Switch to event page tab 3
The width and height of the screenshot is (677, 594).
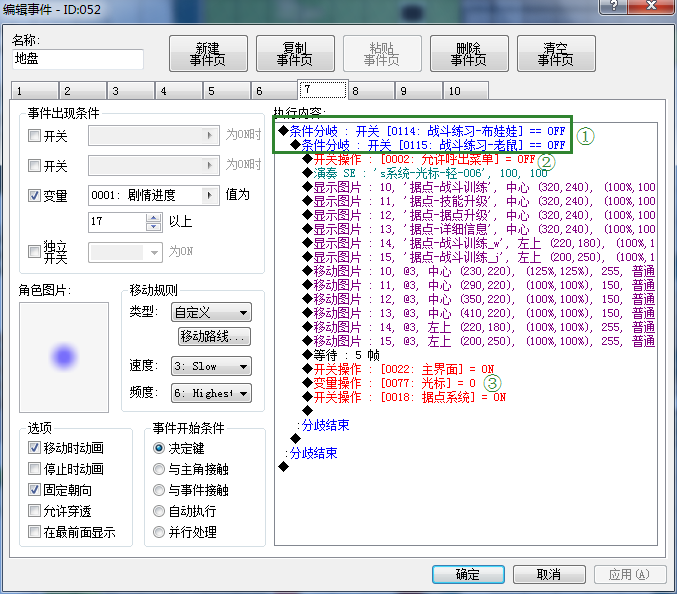tap(131, 91)
